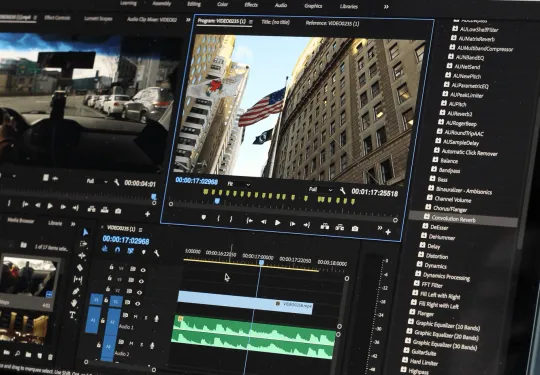Select the Type tool in the timeline toolbar
The width and height of the screenshot is (540, 375).
coord(72,315)
